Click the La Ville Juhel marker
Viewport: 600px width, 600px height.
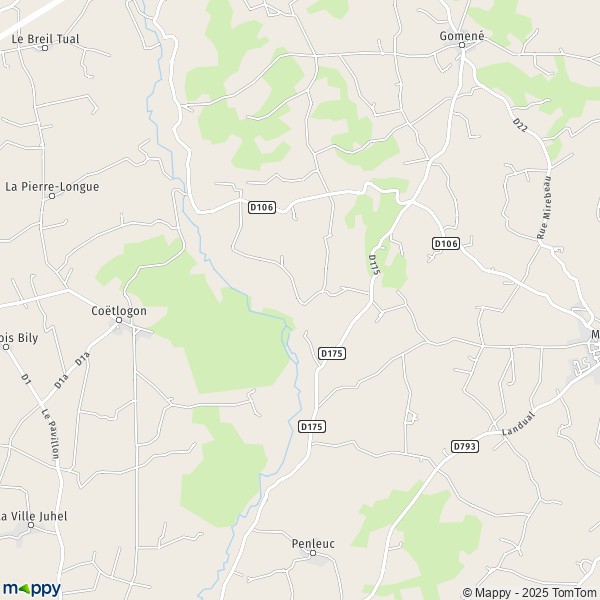[31, 525]
